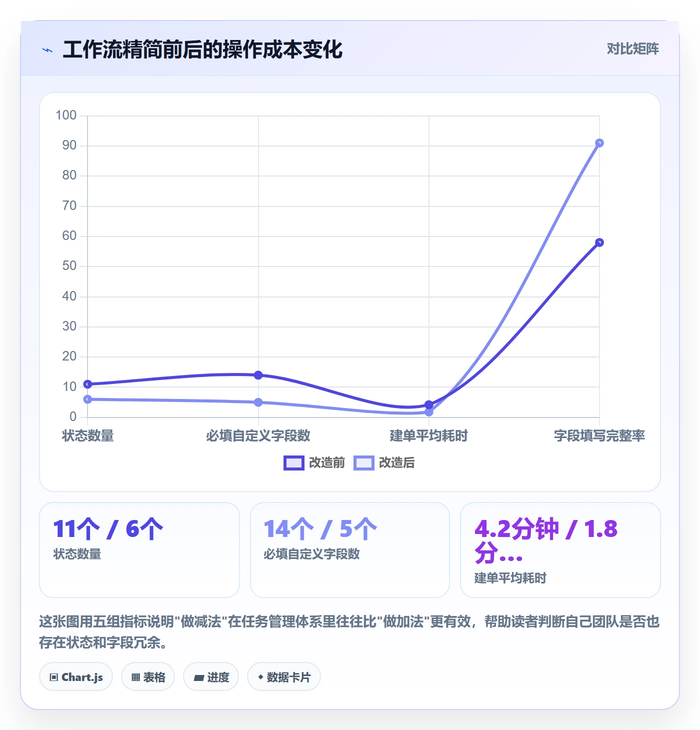Click the 必填自定义字段数 caption under 14个 / 5个

coord(311,554)
